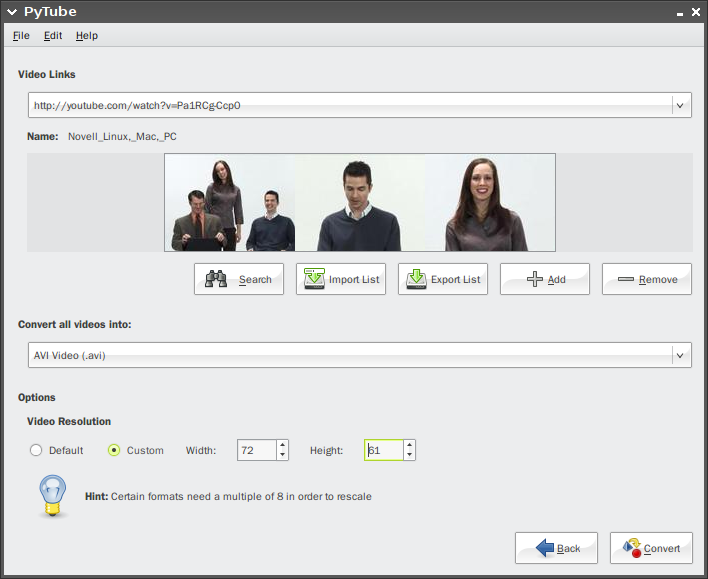Click the minus icon on Remove
708x579 pixels.
(x=626, y=279)
